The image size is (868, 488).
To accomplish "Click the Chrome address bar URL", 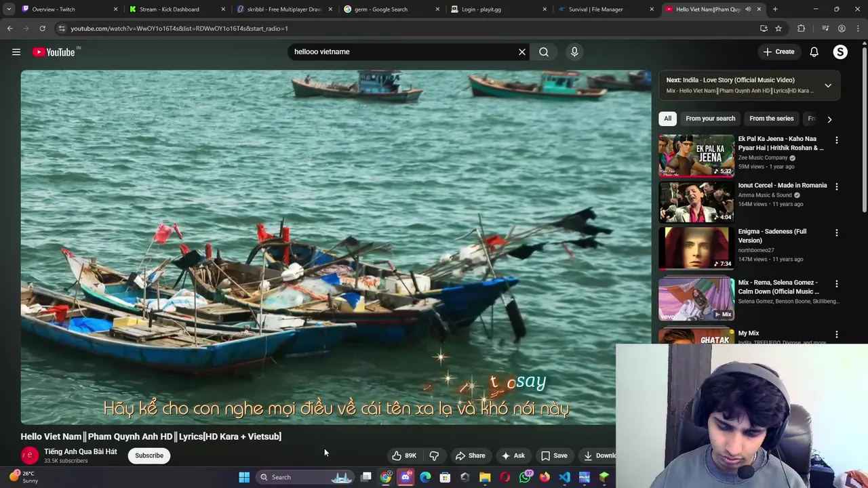I will (x=179, y=28).
